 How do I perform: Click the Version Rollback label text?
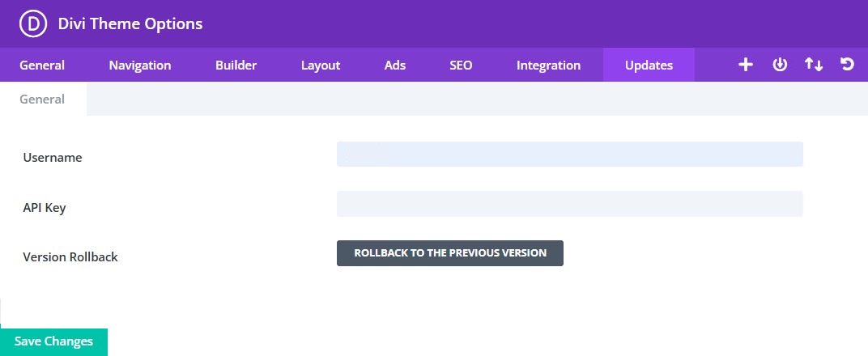(x=70, y=256)
